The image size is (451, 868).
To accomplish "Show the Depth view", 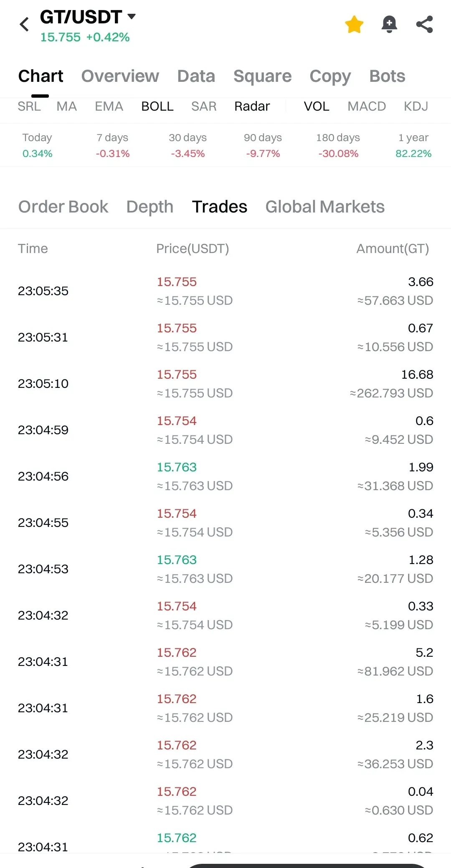I will (150, 207).
